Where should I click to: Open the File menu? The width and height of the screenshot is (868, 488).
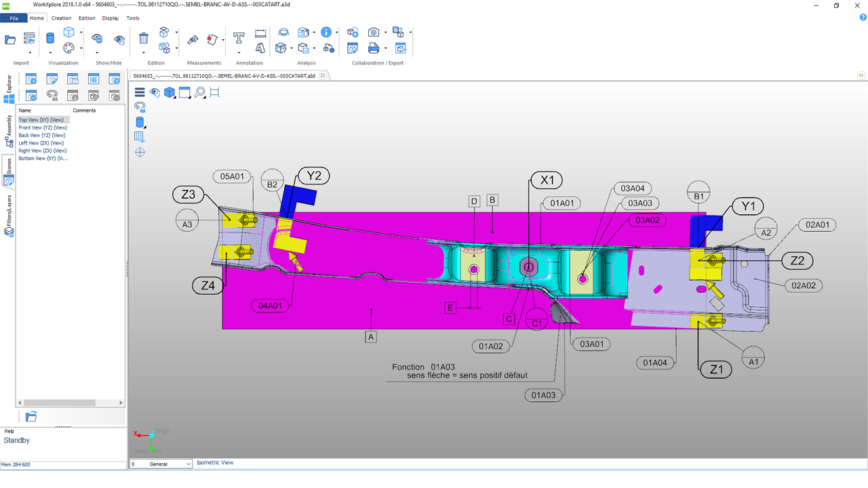(x=14, y=18)
